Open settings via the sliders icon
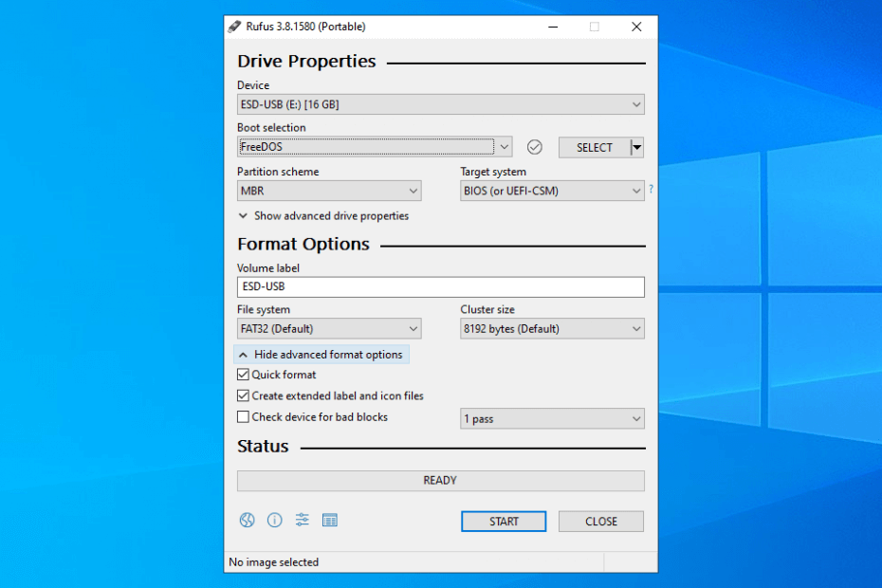This screenshot has width=882, height=588. pyautogui.click(x=302, y=520)
